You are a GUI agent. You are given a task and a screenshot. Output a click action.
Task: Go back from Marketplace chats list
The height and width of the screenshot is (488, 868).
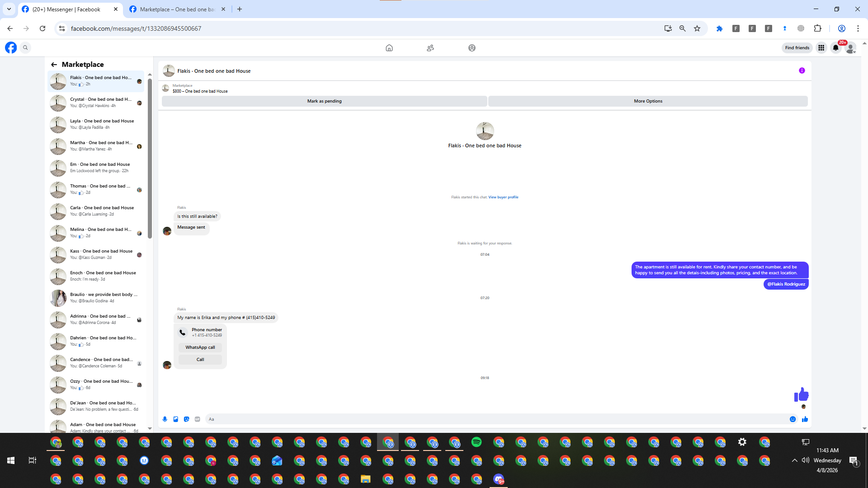54,65
